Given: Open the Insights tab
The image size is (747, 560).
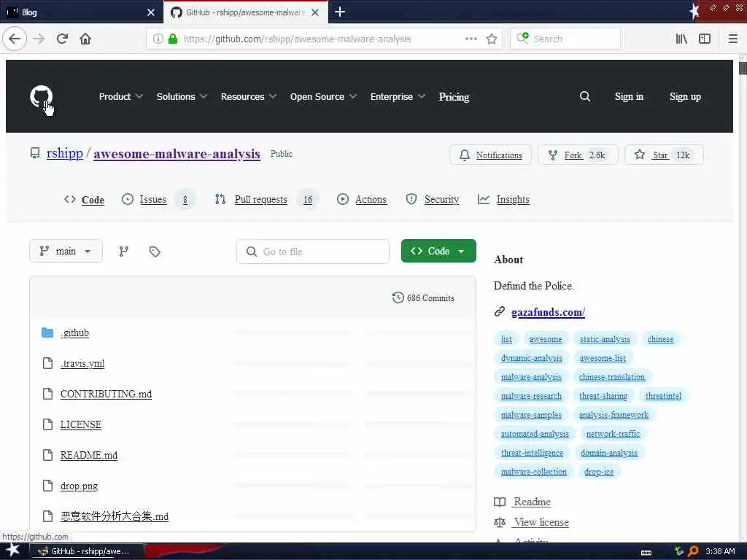Looking at the screenshot, I should (x=503, y=200).
